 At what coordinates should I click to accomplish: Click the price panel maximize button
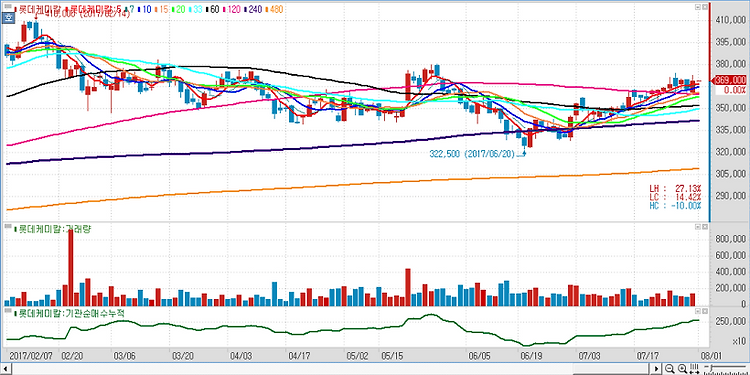coord(705,7)
